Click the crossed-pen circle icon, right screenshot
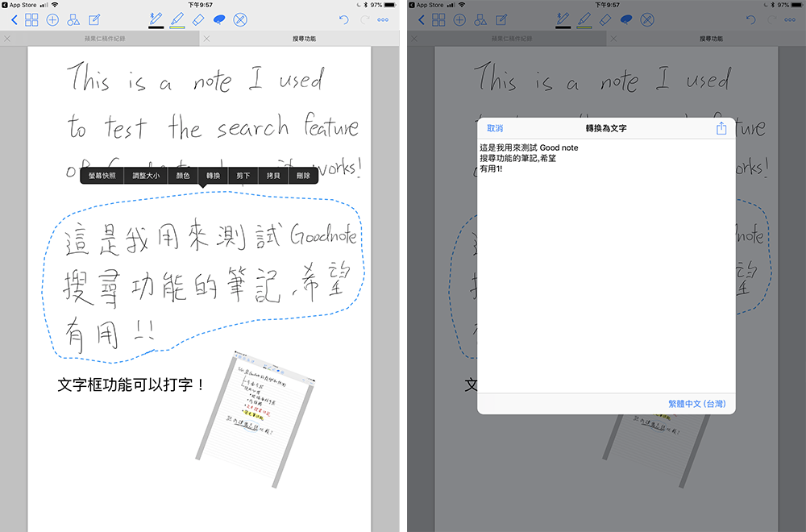Viewport: 806px width, 532px height. [x=647, y=20]
